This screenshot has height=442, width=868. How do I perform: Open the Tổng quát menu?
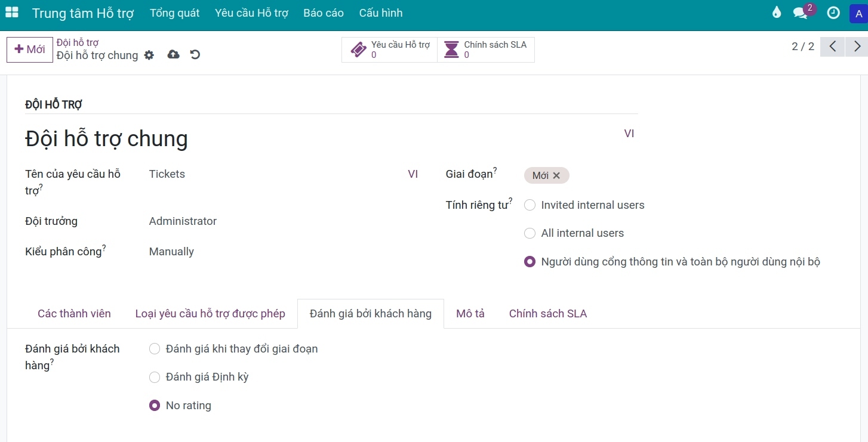pos(175,13)
